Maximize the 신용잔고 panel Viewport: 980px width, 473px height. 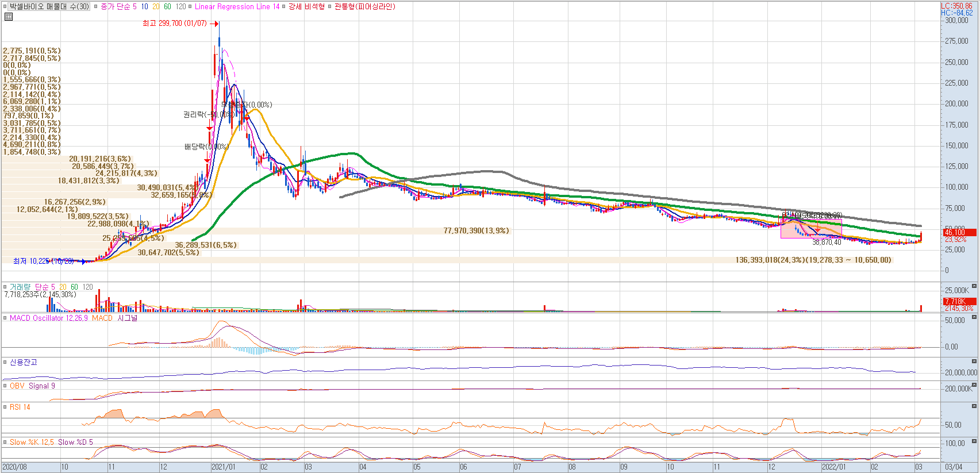(974, 361)
